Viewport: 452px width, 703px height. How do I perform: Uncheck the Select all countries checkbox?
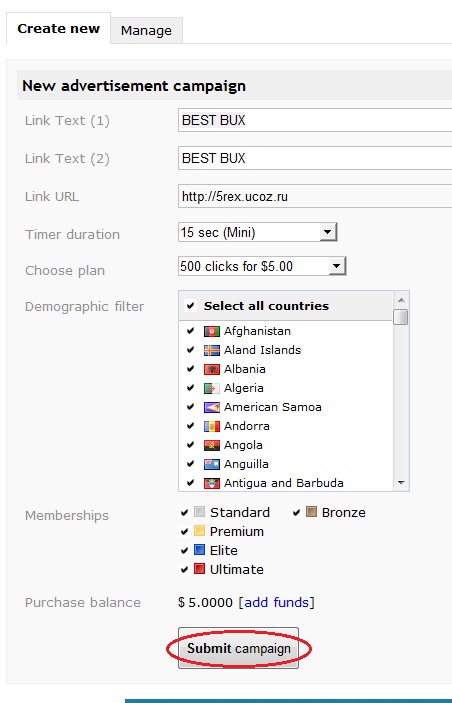(x=191, y=306)
